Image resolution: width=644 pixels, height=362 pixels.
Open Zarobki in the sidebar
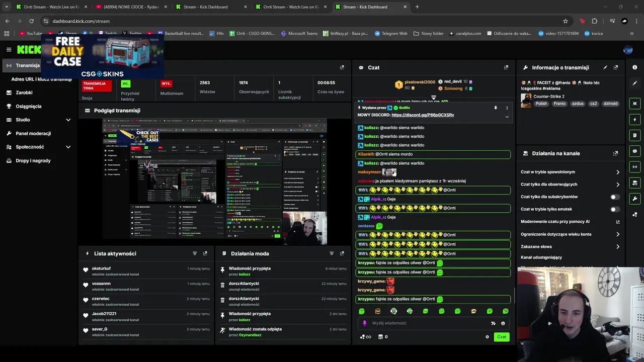[x=24, y=93]
